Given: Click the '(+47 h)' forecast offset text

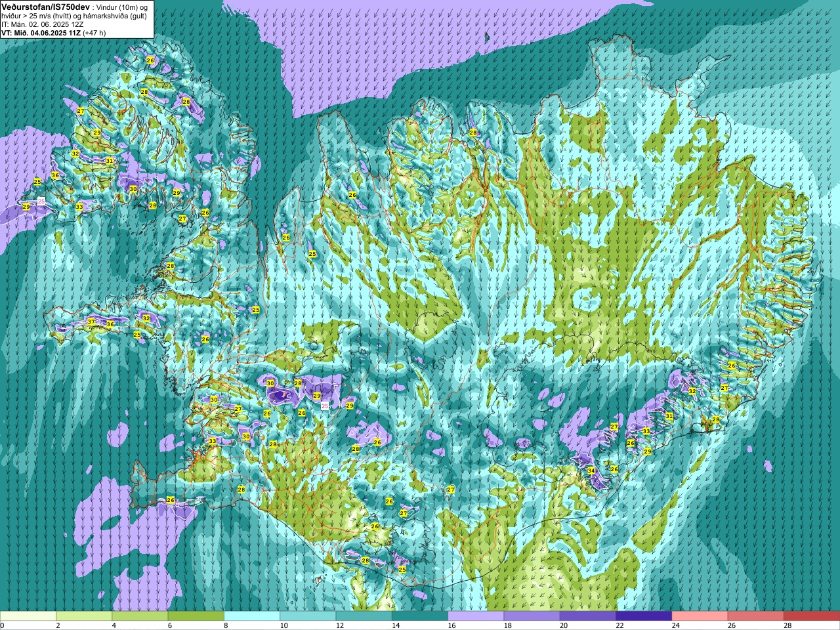Looking at the screenshot, I should pos(94,33).
